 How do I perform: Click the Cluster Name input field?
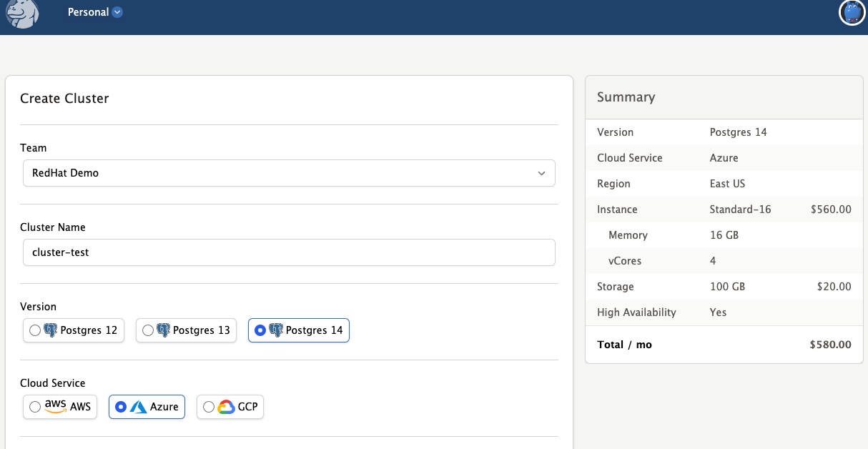(289, 252)
